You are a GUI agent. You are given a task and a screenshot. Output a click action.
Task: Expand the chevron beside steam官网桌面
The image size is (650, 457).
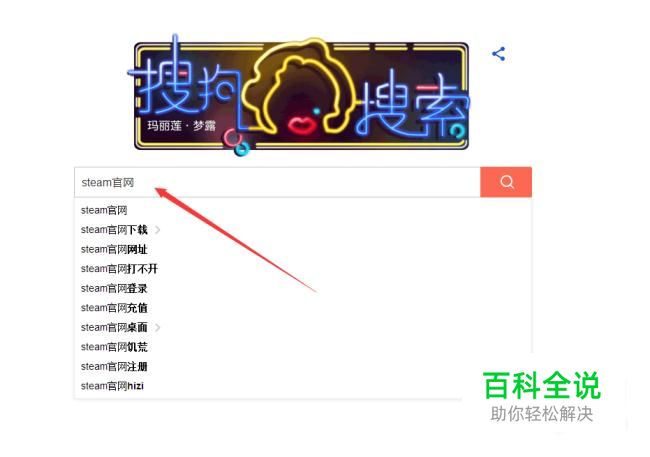tap(158, 328)
